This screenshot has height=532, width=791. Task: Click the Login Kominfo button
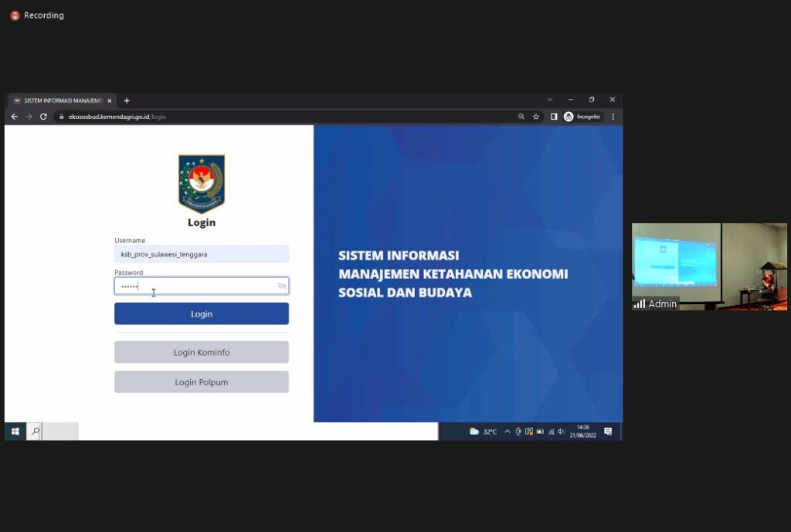pyautogui.click(x=202, y=352)
